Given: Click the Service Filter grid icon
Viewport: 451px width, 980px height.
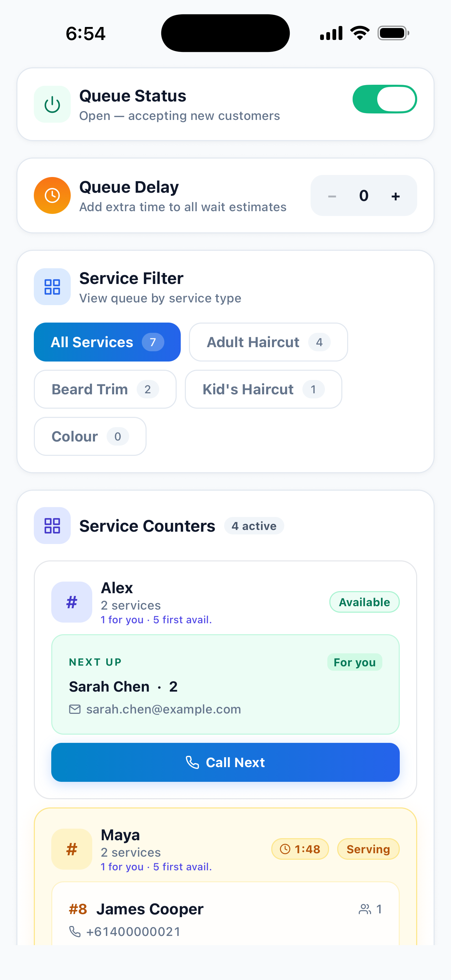Looking at the screenshot, I should [52, 287].
